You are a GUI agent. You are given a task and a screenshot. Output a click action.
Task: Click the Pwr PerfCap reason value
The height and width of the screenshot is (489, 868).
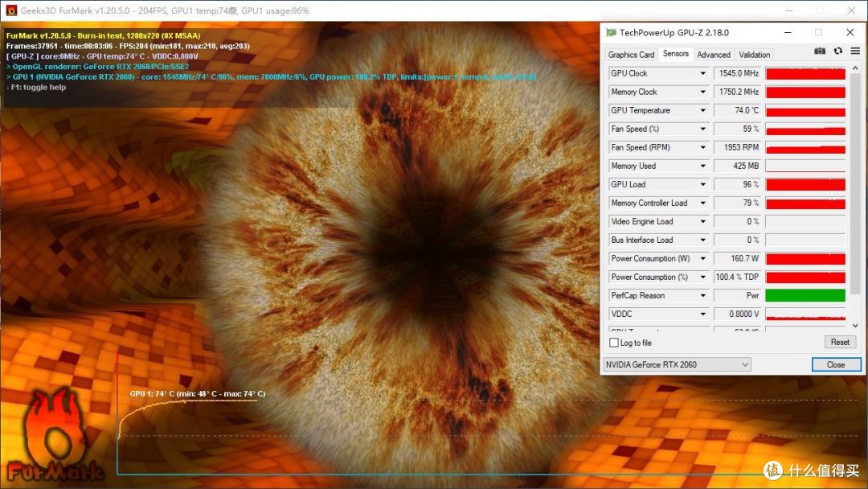tap(738, 296)
